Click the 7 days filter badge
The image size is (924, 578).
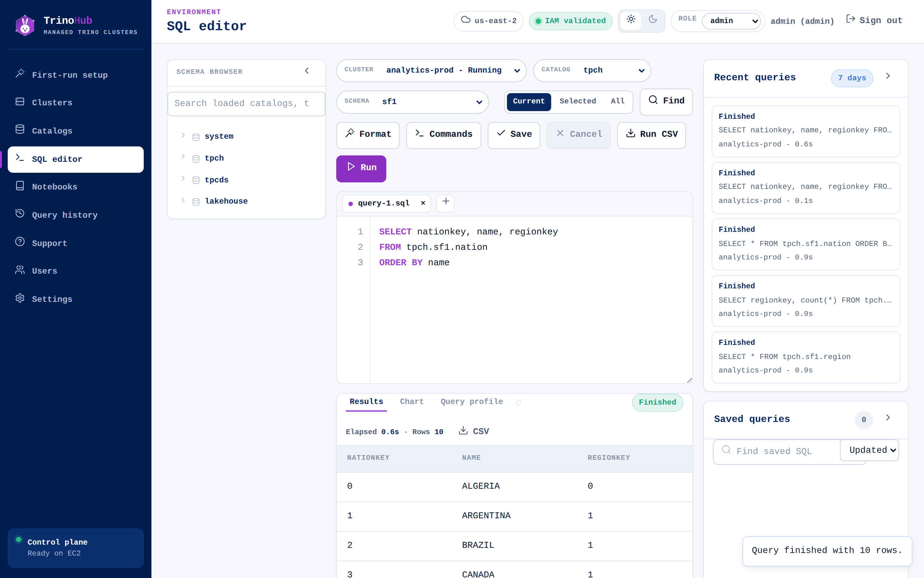(851, 78)
